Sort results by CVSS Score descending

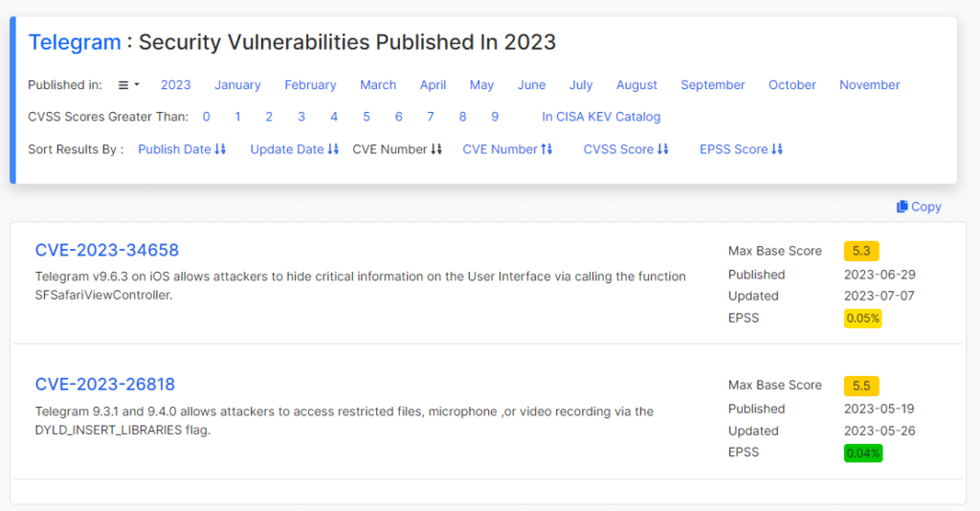(x=626, y=149)
